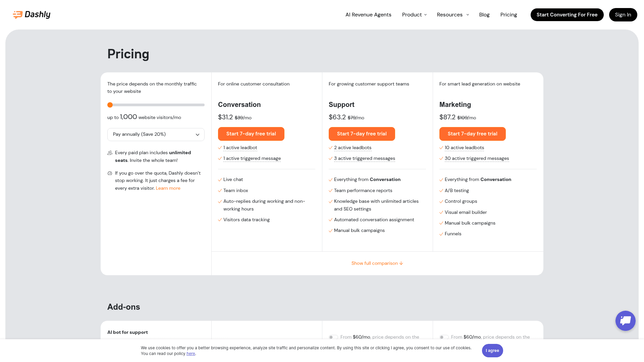The width and height of the screenshot is (644, 362).
Task: Click the $63.2 Support price
Action: 337,117
